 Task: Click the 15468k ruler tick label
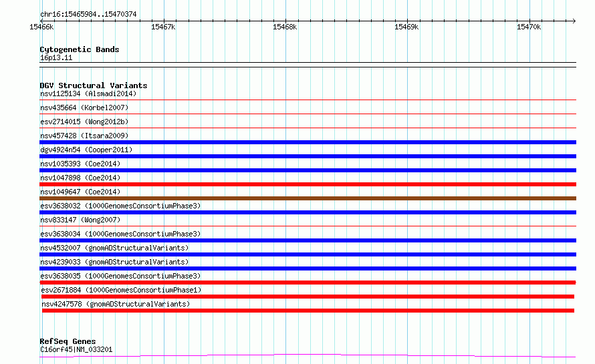[285, 27]
